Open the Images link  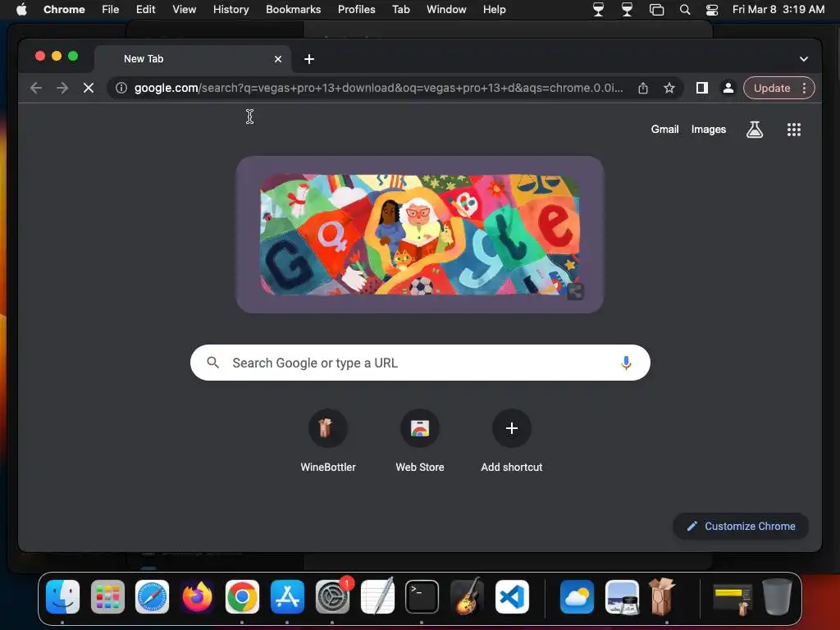(x=708, y=129)
